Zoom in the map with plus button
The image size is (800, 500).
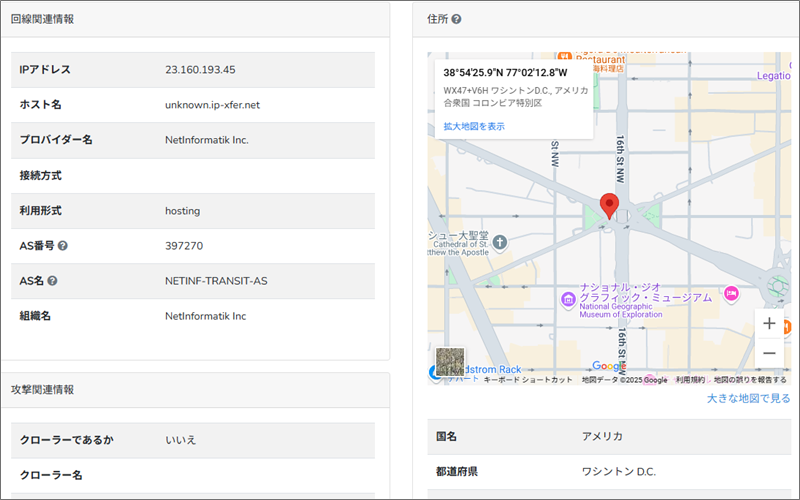pos(769,323)
